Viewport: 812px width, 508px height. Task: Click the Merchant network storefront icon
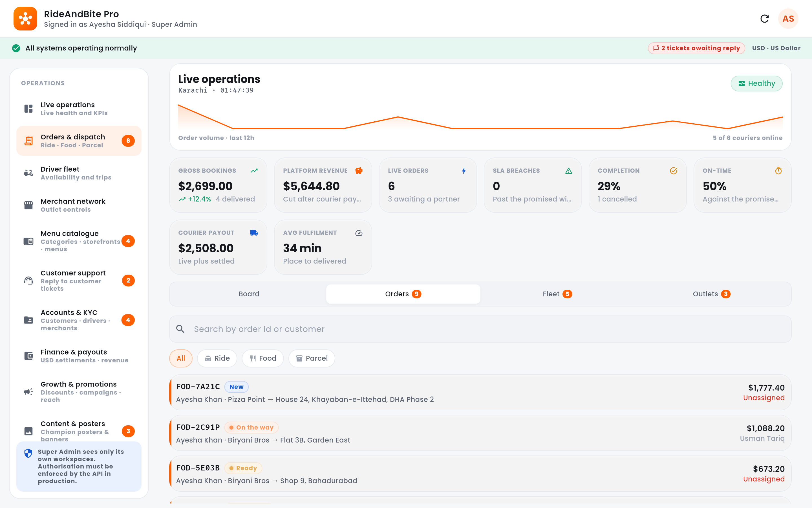(x=28, y=205)
